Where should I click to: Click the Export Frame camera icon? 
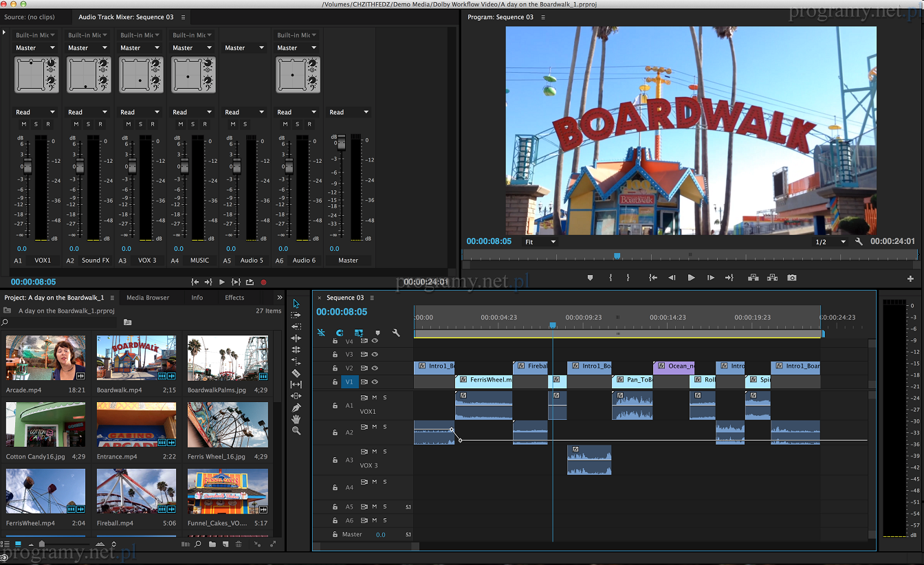click(792, 278)
